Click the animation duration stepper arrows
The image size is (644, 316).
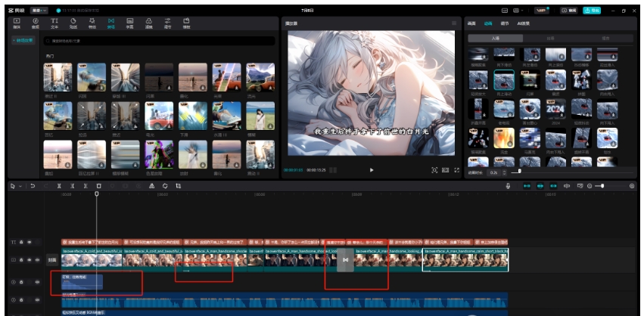[x=504, y=173]
